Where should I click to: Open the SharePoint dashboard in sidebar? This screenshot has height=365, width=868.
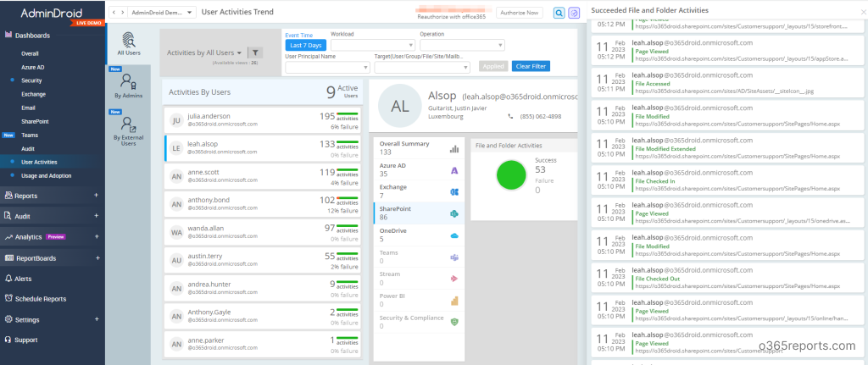[x=35, y=121]
